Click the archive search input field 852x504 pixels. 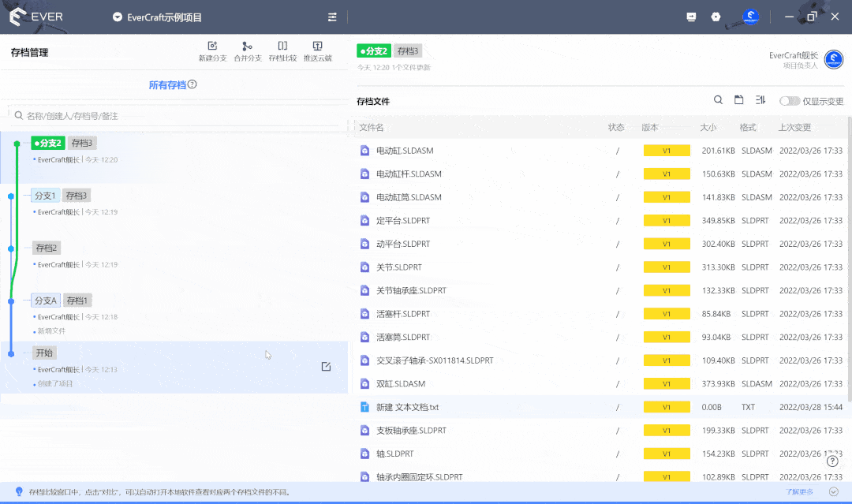pos(174,116)
